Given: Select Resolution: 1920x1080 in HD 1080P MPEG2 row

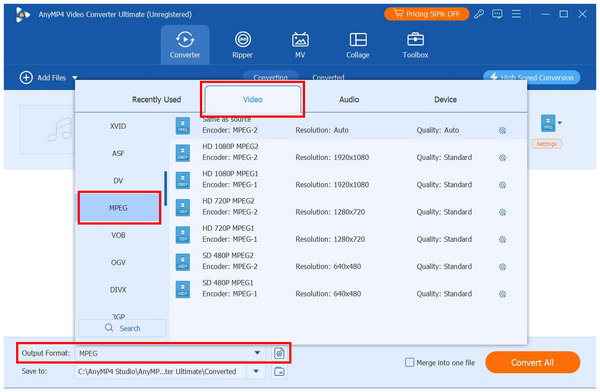Looking at the screenshot, I should tap(332, 157).
